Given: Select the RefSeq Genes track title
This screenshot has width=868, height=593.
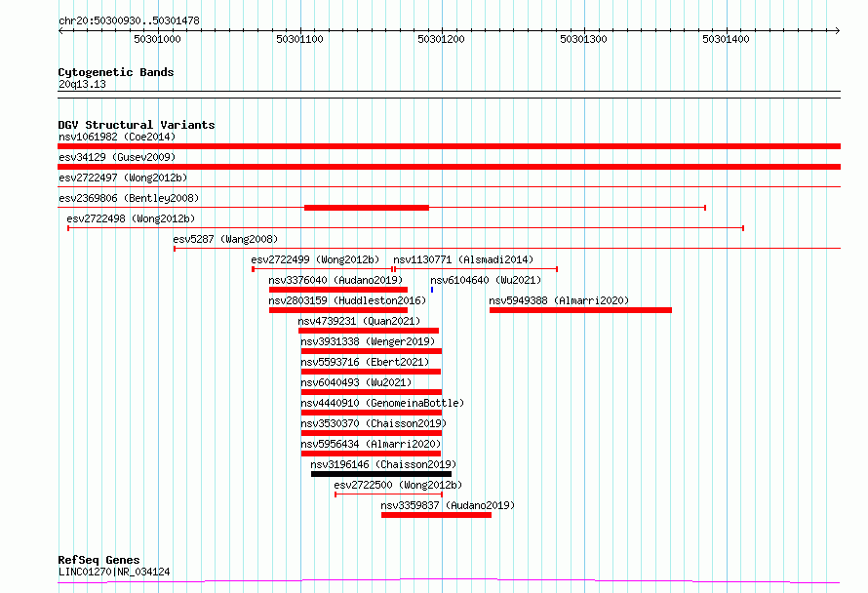Looking at the screenshot, I should point(99,560).
